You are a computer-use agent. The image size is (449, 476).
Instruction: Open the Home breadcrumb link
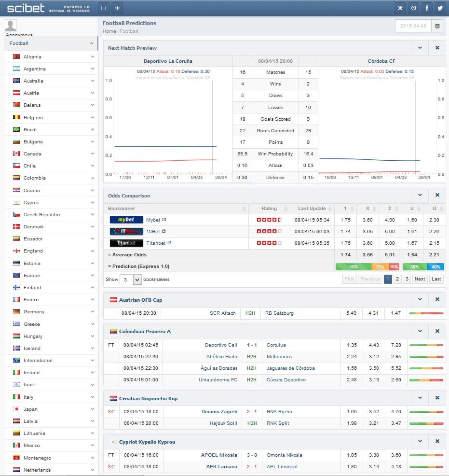coord(109,31)
